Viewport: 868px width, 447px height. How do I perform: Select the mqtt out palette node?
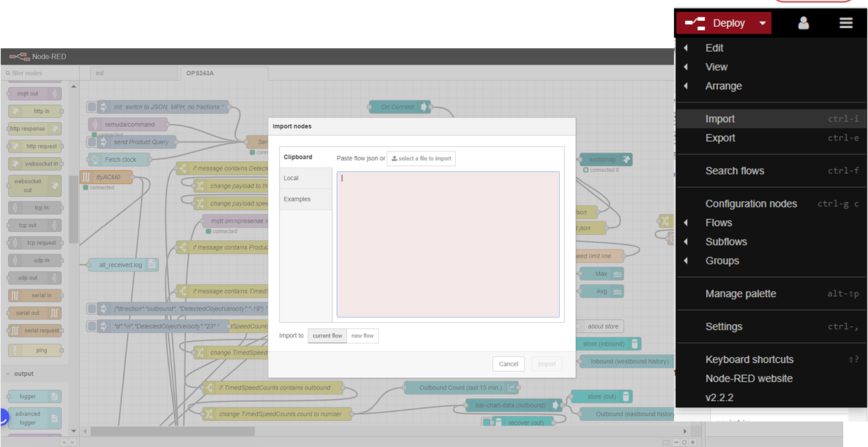point(34,94)
